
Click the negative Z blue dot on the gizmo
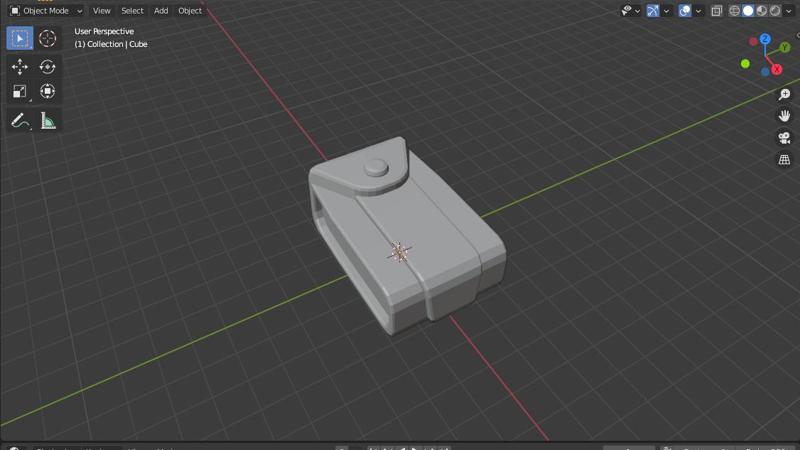tap(765, 72)
